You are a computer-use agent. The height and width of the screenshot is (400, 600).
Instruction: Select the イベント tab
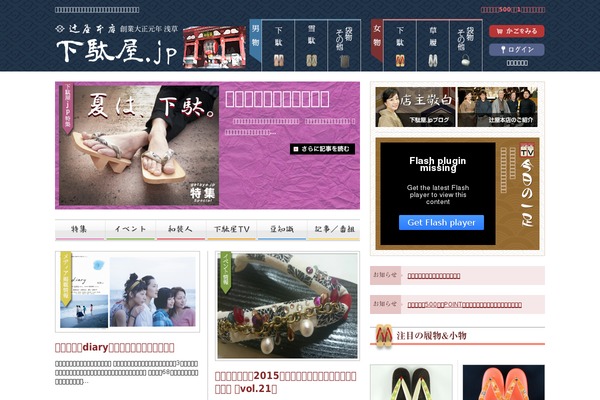click(130, 230)
